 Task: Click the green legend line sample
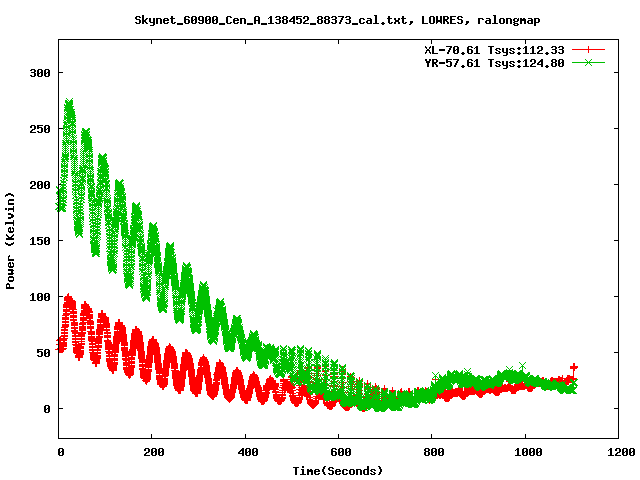[x=588, y=63]
